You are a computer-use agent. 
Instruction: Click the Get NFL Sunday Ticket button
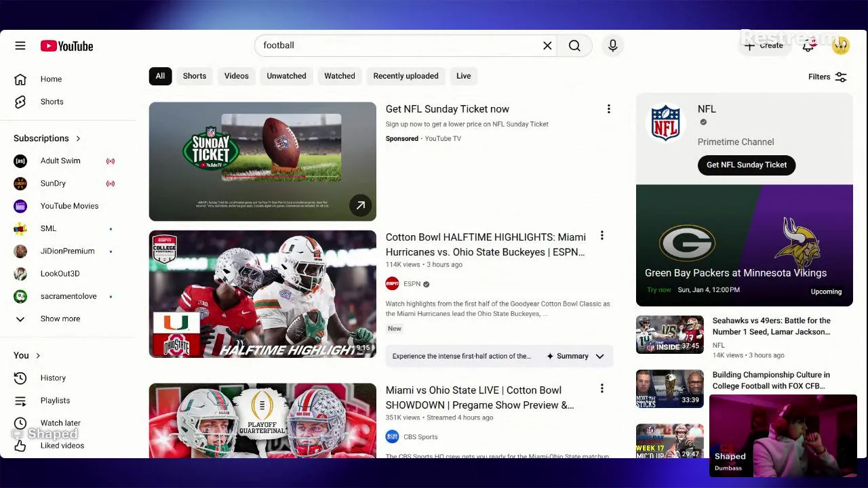click(x=747, y=165)
